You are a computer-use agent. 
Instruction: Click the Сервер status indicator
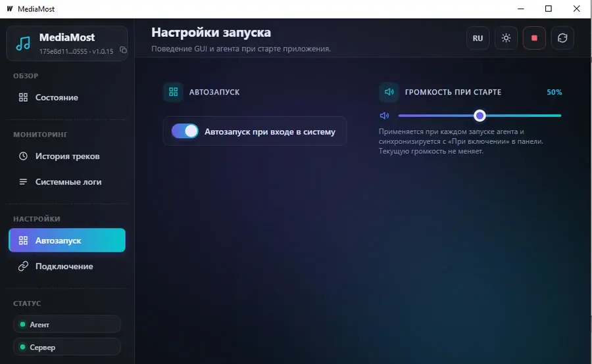coord(67,347)
